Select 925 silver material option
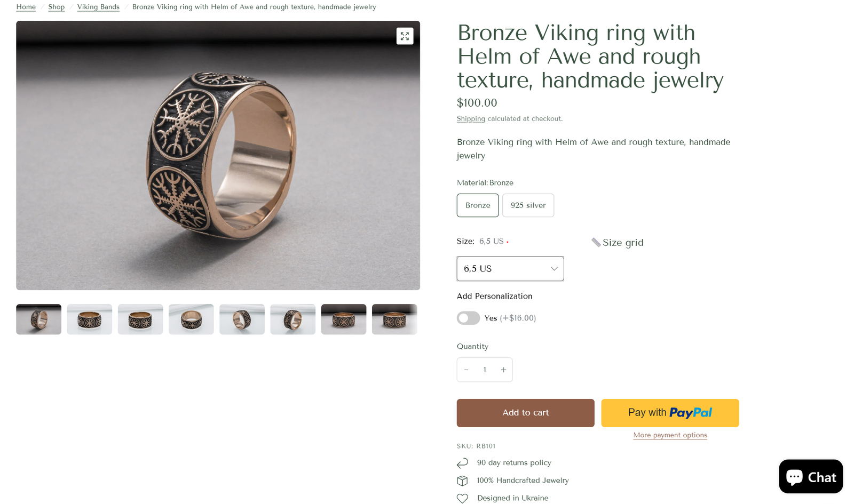854x504 pixels. point(528,205)
